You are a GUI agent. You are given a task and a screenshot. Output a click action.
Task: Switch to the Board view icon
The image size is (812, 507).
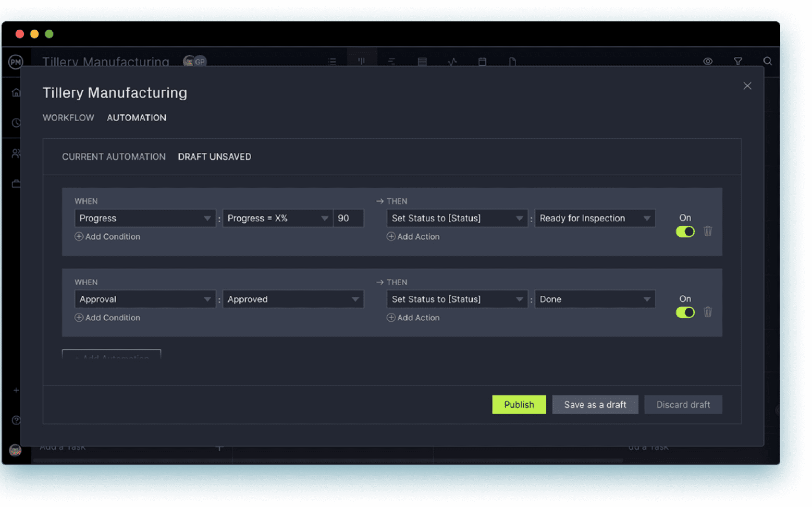pyautogui.click(x=362, y=61)
